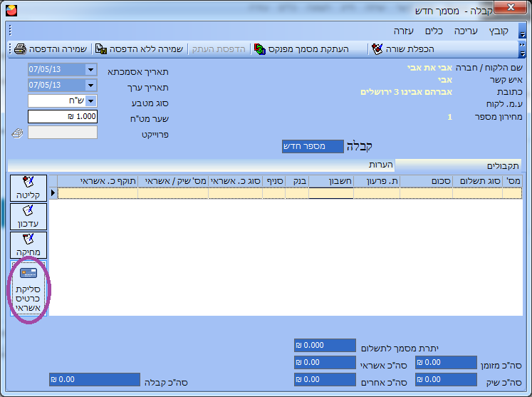
Task: Open the עריכה menu
Action: tap(466, 31)
